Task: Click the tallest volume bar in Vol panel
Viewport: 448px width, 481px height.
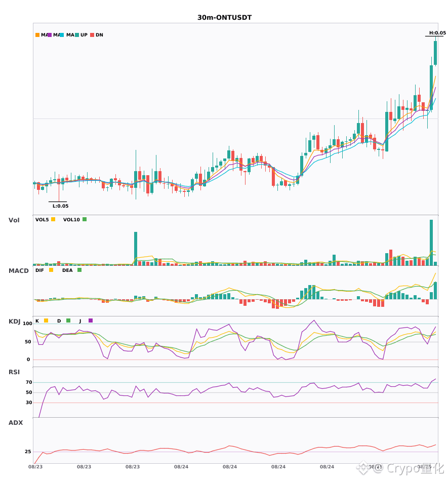Action: point(431,243)
